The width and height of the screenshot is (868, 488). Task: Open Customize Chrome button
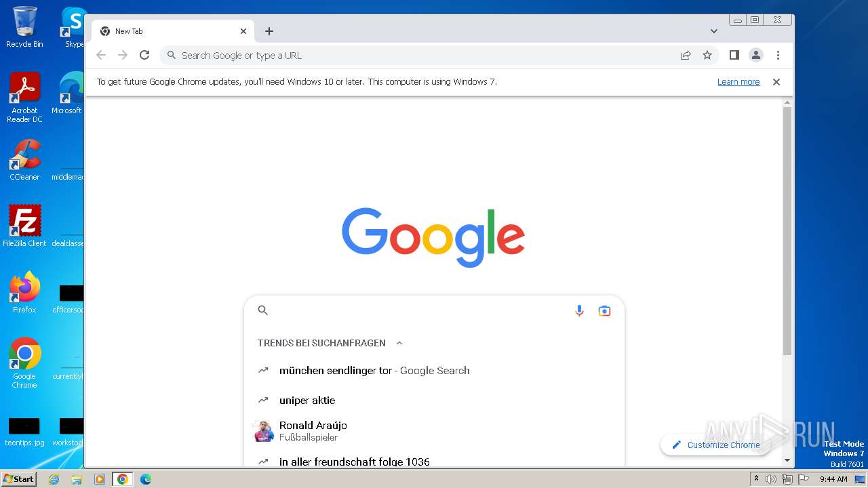tap(715, 445)
